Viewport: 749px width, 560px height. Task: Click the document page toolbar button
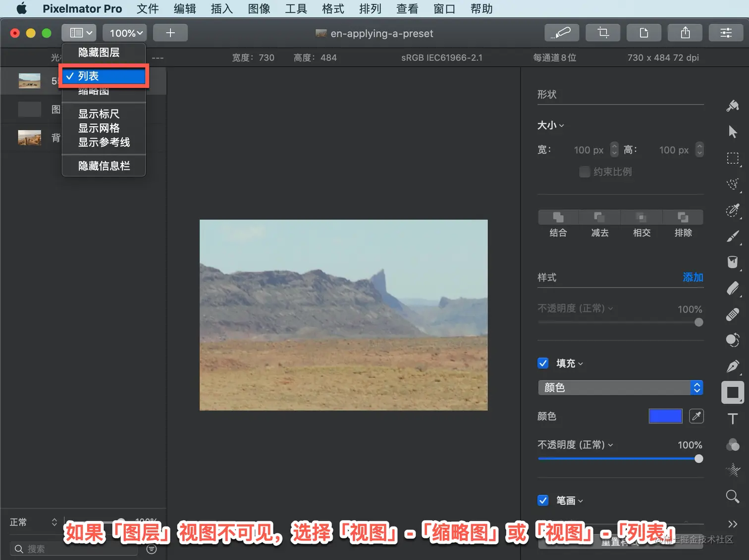tap(643, 33)
